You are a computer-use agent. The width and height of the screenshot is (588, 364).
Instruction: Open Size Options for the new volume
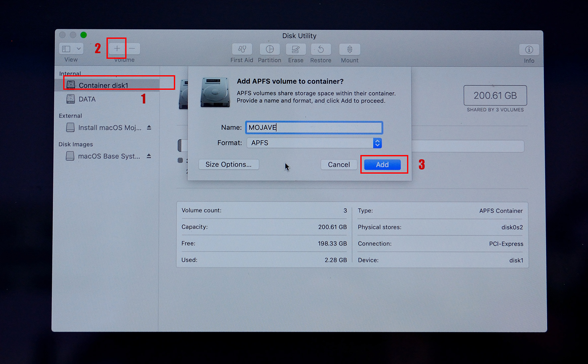[229, 164]
